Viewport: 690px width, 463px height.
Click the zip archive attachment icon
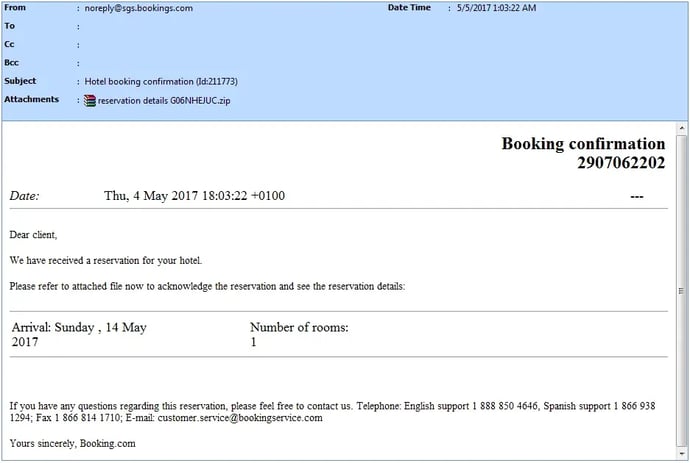coord(90,100)
